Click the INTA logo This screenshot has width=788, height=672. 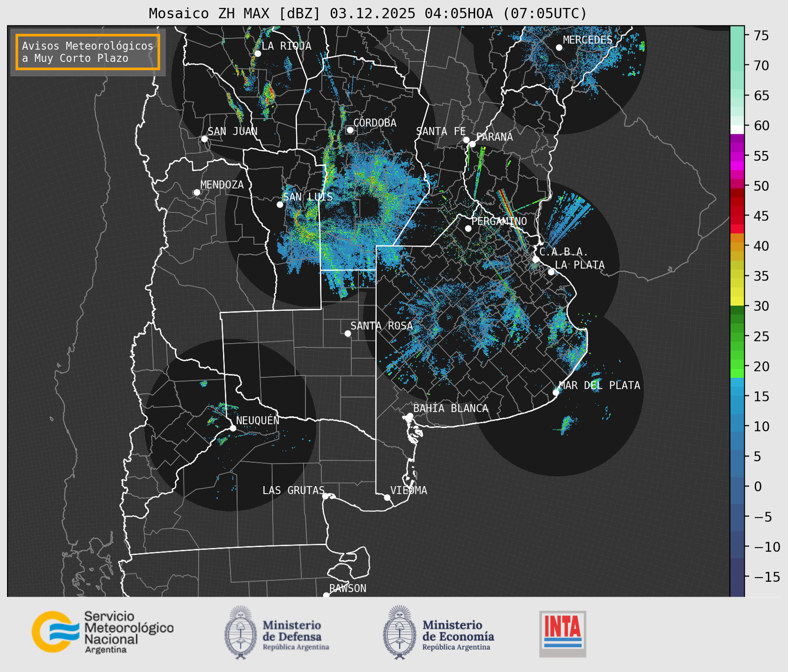pos(562,633)
